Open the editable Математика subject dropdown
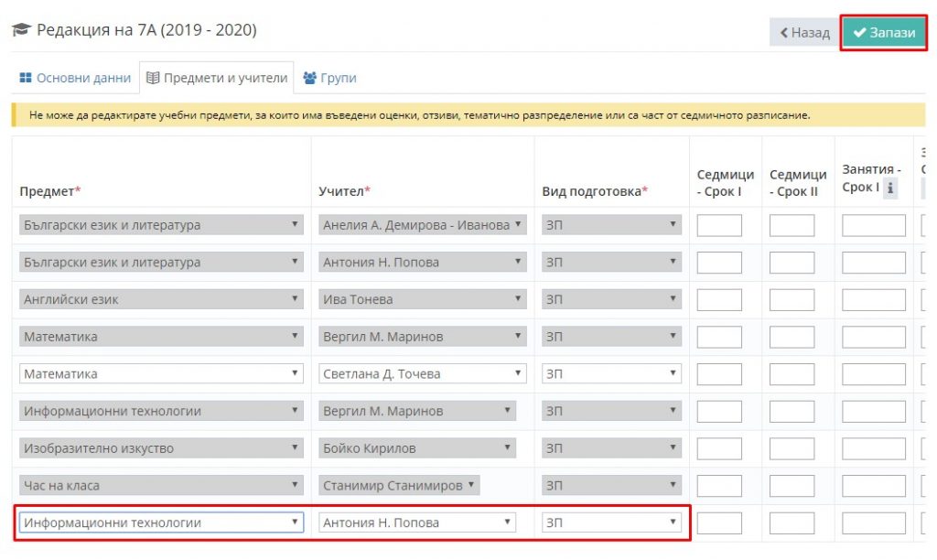This screenshot has width=937, height=560. coord(161,373)
